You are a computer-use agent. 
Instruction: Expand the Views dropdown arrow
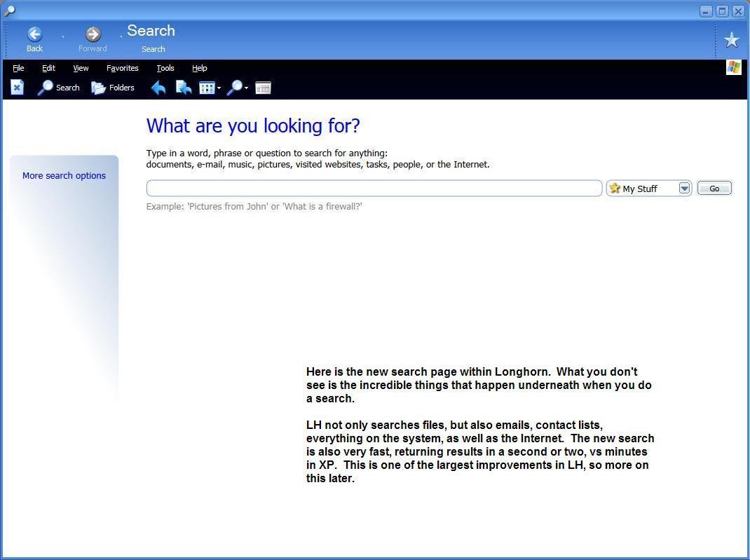(x=219, y=88)
